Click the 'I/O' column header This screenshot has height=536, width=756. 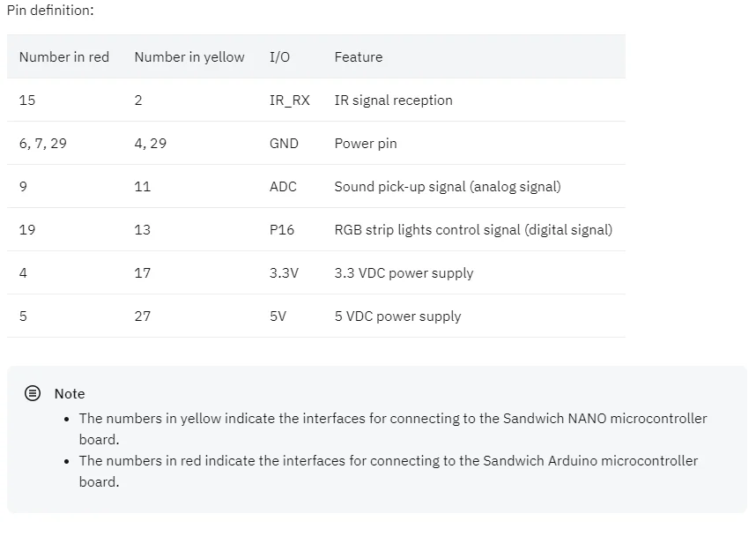[x=279, y=57]
